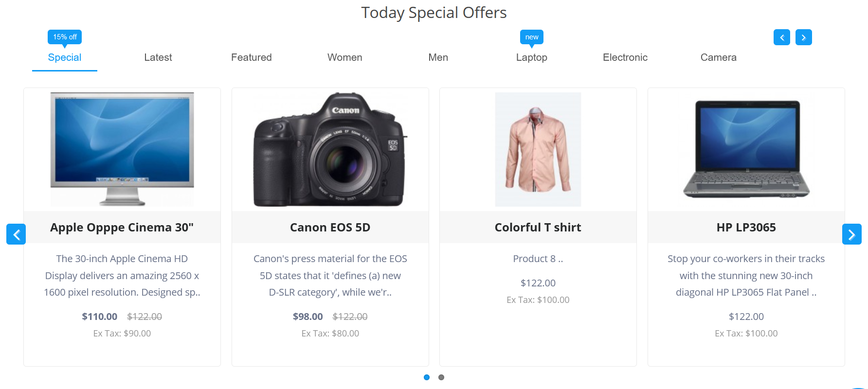The width and height of the screenshot is (868, 389).
Task: Select the first carousel pagination dot
Action: pyautogui.click(x=427, y=377)
